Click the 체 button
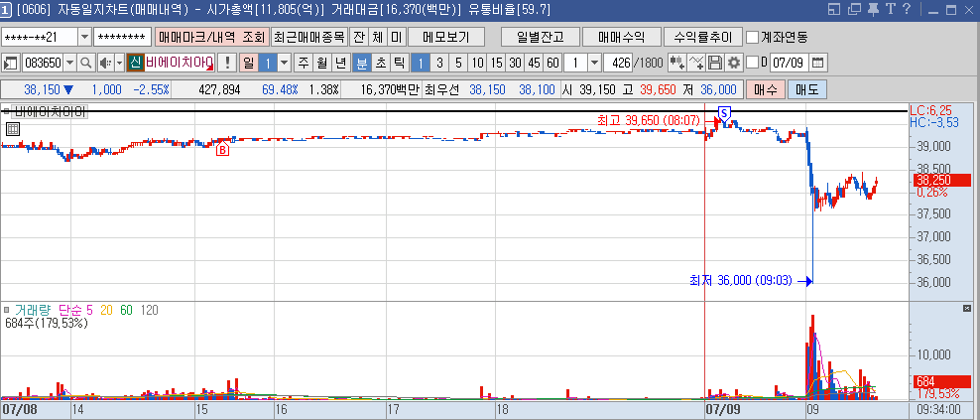Viewport: 980px width, 420px height. pyautogui.click(x=378, y=37)
